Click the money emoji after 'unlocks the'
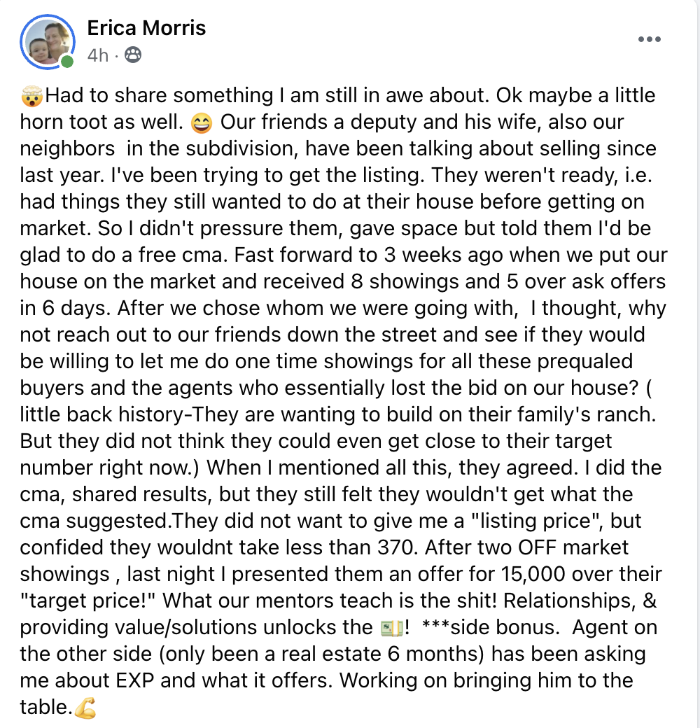 [x=392, y=628]
